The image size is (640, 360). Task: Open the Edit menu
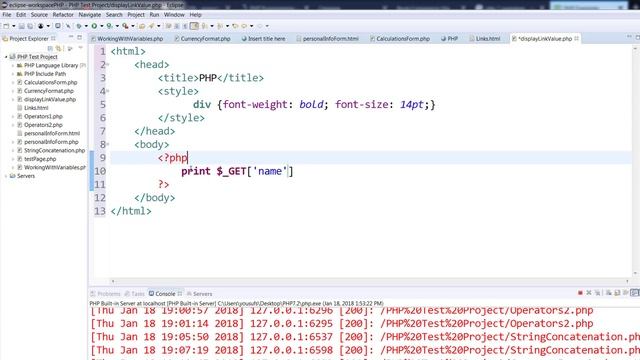21,15
